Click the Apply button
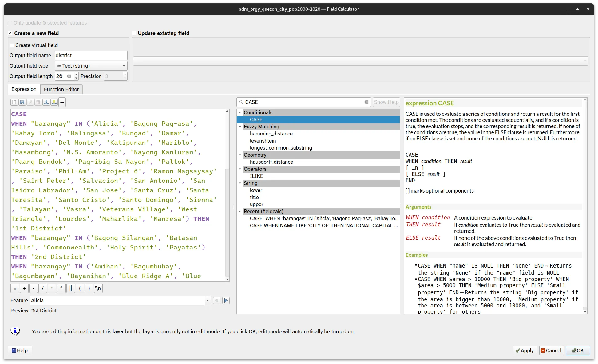Image resolution: width=598 pixels, height=364 pixels. point(525,350)
